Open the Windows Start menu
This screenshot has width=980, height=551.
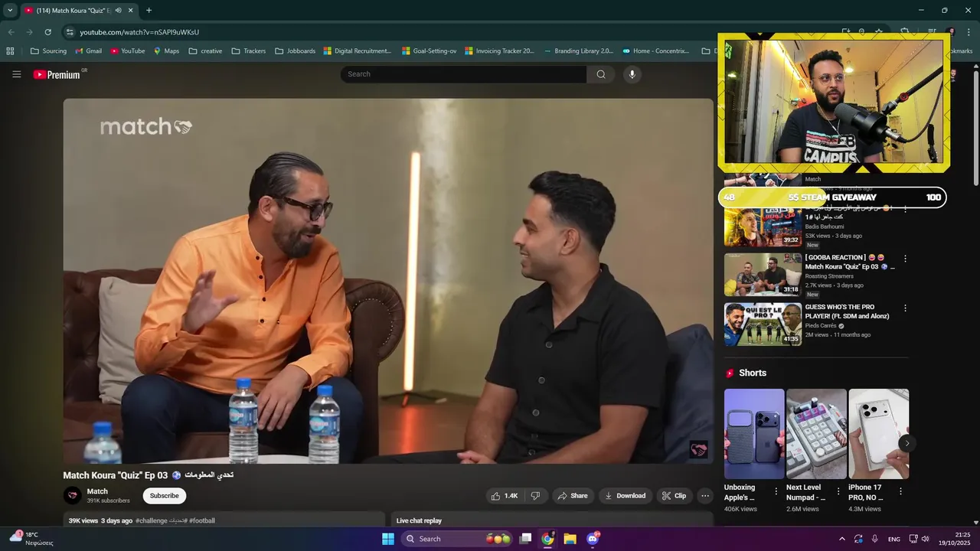pos(388,539)
